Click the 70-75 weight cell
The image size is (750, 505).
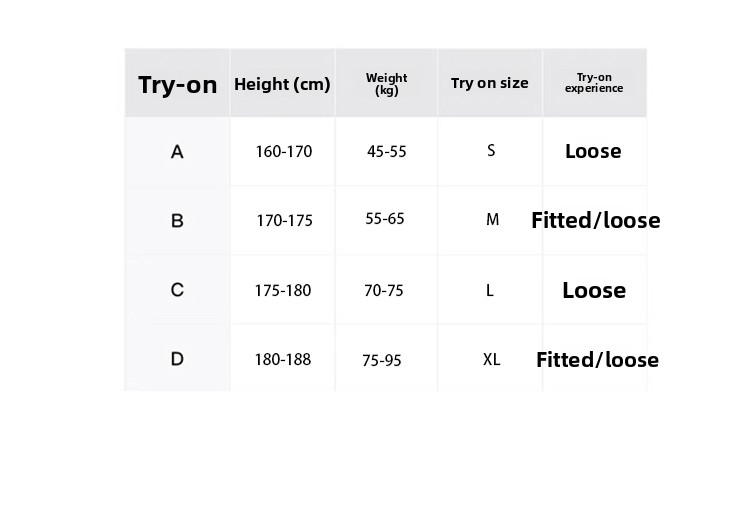pos(384,290)
